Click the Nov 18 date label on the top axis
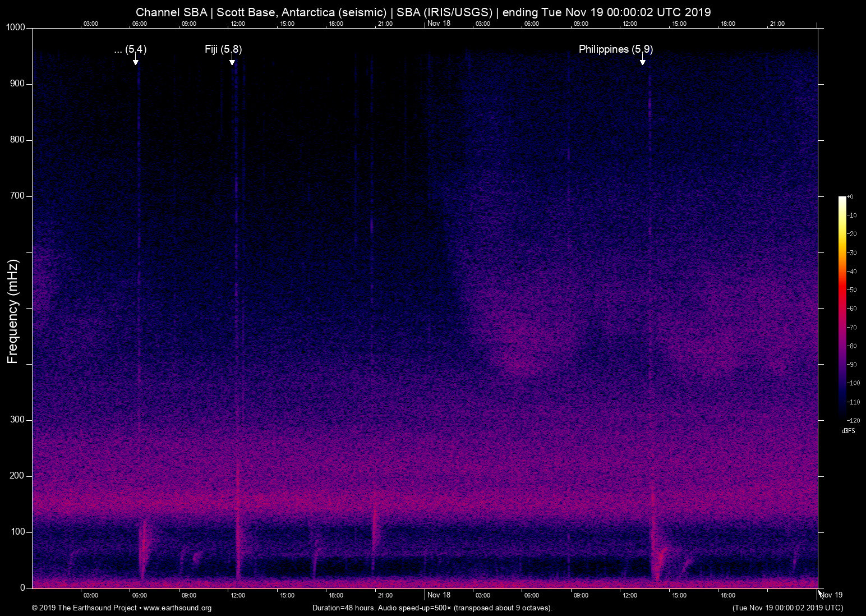Screen dimensions: 866x616 pyautogui.click(x=439, y=24)
